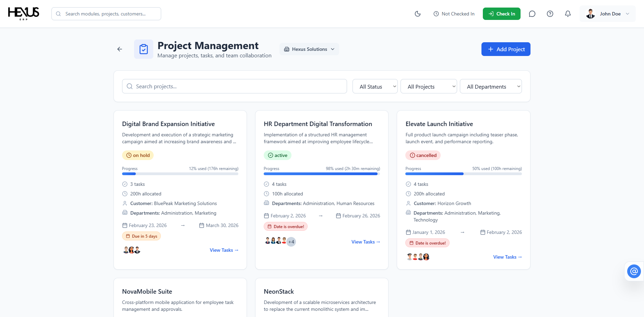Open the Hexus Solutions company dropdown
The image size is (644, 317).
(x=309, y=49)
